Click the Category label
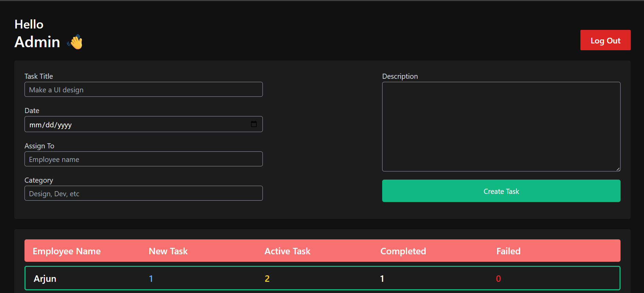This screenshot has height=293, width=644. click(x=39, y=180)
